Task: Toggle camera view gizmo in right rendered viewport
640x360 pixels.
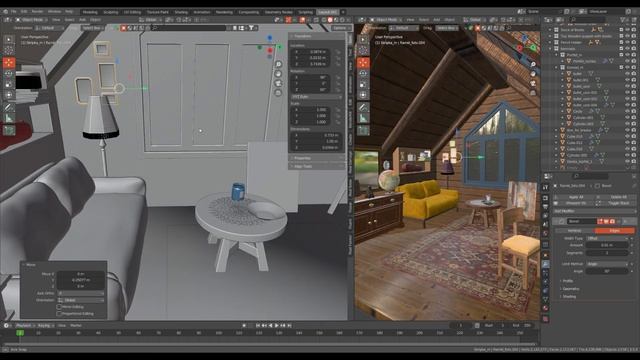Action: click(533, 83)
